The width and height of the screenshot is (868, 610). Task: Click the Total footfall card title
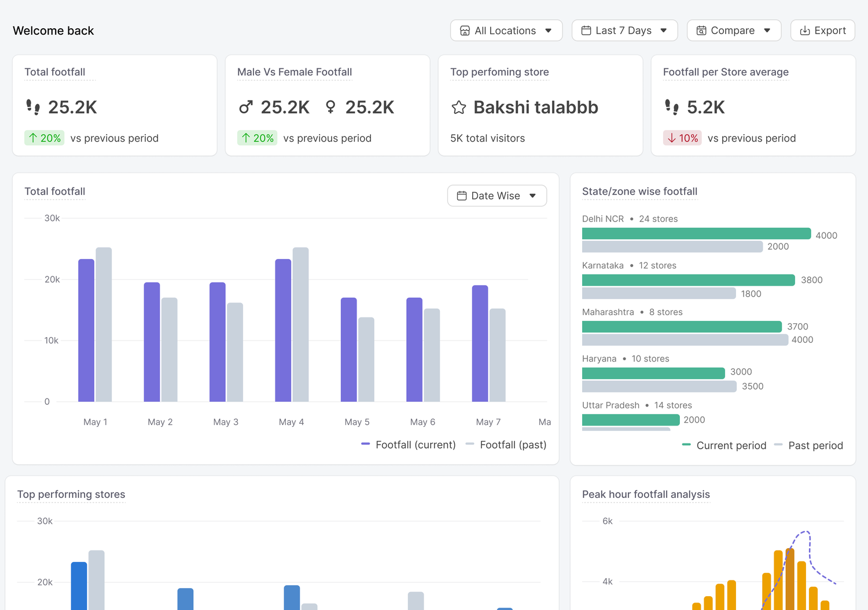pos(55,72)
